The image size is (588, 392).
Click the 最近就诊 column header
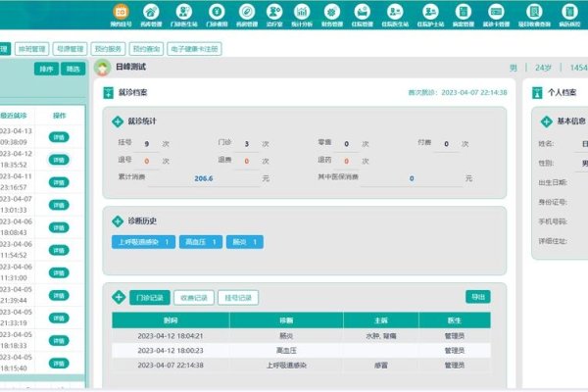(x=14, y=116)
